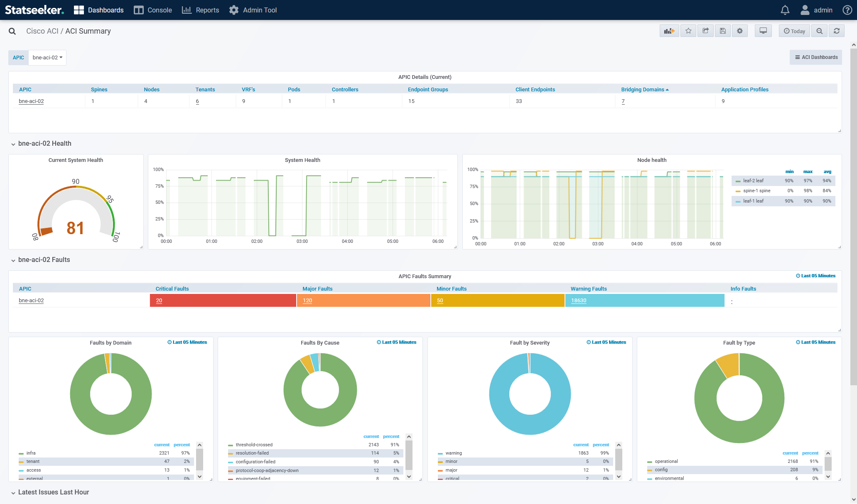Image resolution: width=857 pixels, height=504 pixels.
Task: Click Last 05 Minutes on Faults by Domain
Action: coord(187,343)
